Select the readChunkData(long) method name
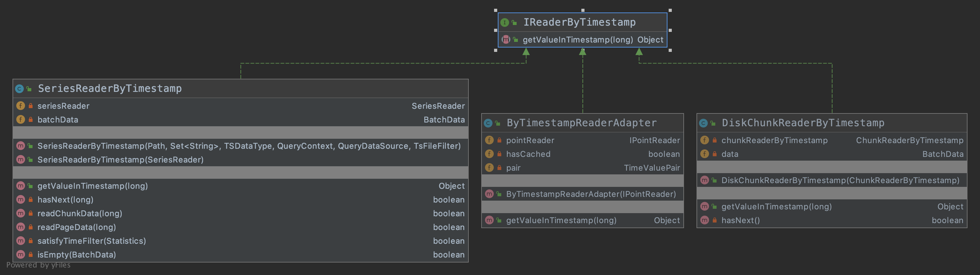The image size is (980, 275). pyautogui.click(x=80, y=213)
